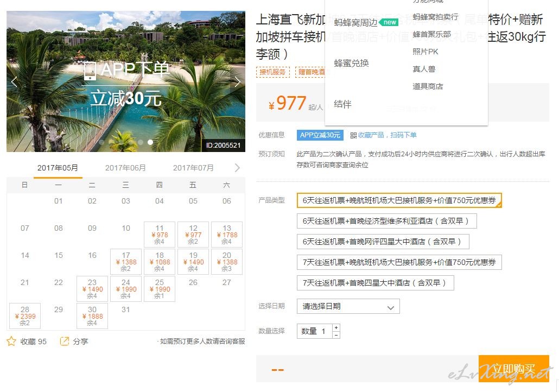Screen dimensions: 559x392
Task: Open 蜂蜜兑换 menu entry
Action: (x=352, y=63)
